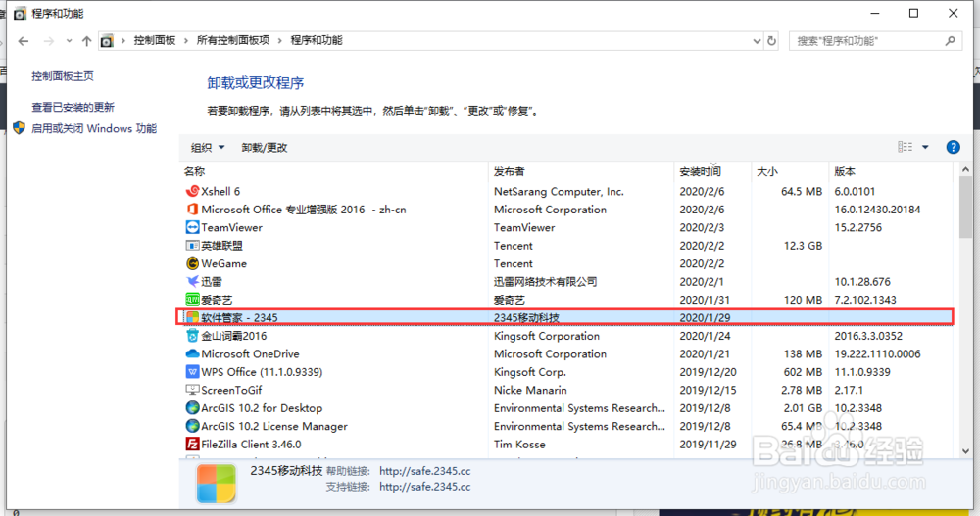The image size is (980, 516).
Task: Click the list scrollbar up arrow
Action: (965, 169)
